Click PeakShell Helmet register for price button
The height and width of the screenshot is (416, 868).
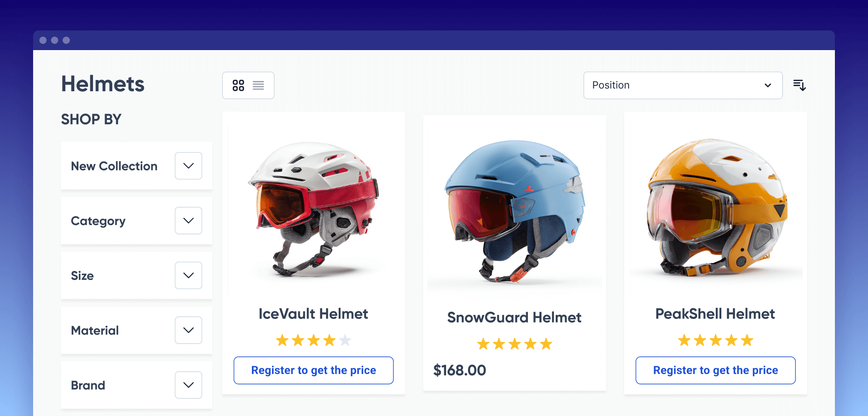pos(715,370)
